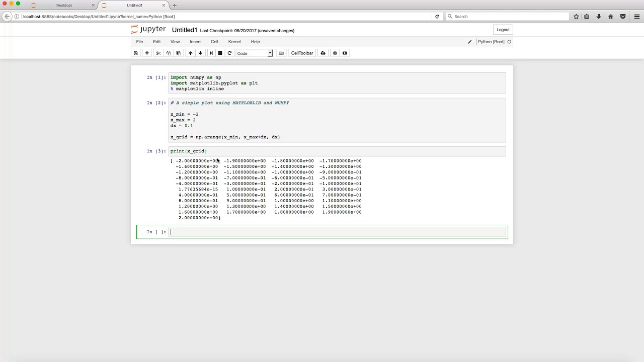Screen dimensions: 644x362
Task: Open the View menu
Action: point(175,42)
